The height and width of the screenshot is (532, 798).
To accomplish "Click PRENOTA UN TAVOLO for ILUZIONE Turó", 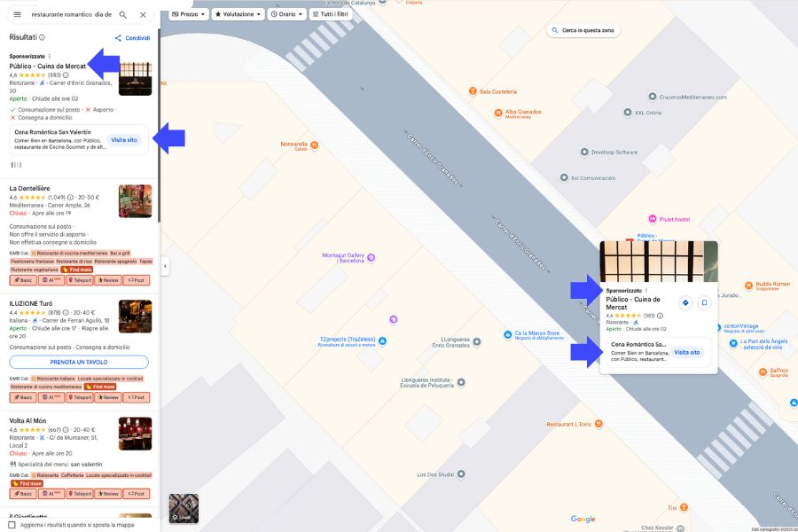I will pyautogui.click(x=79, y=362).
